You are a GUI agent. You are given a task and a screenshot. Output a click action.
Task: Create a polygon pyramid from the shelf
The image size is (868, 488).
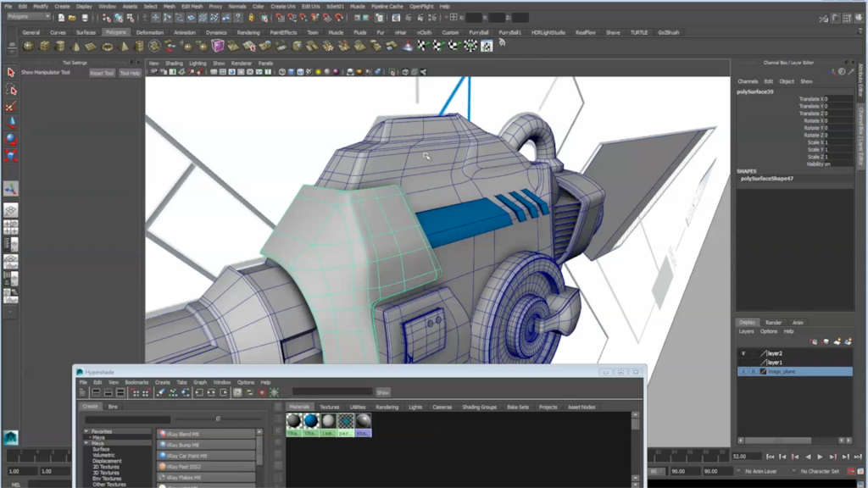click(x=124, y=47)
